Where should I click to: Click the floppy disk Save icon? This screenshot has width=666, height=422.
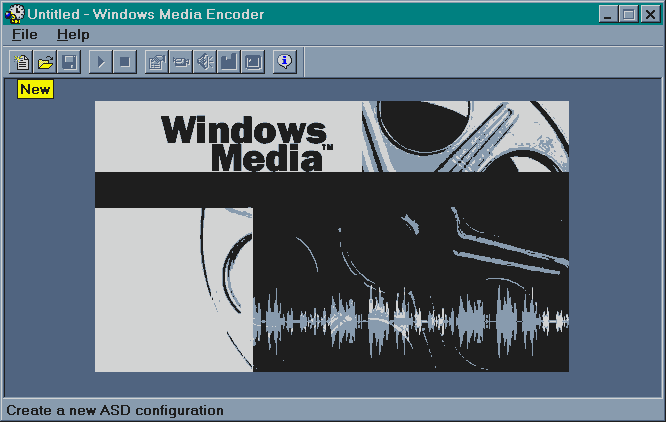point(70,62)
